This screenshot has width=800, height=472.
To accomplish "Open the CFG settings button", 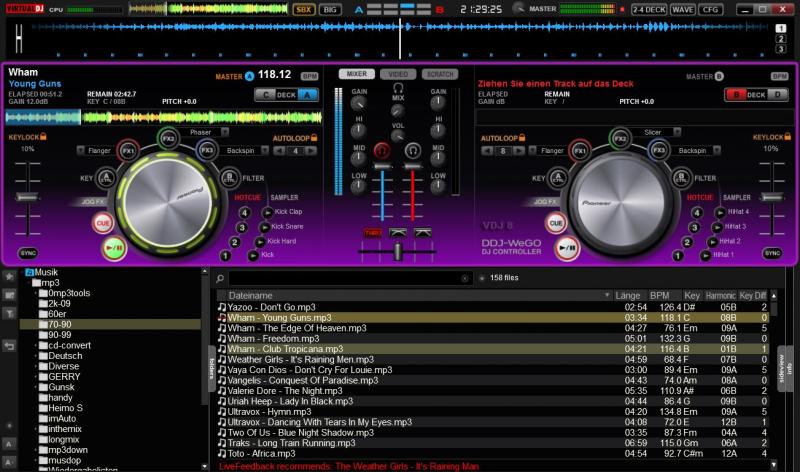I will pos(710,9).
